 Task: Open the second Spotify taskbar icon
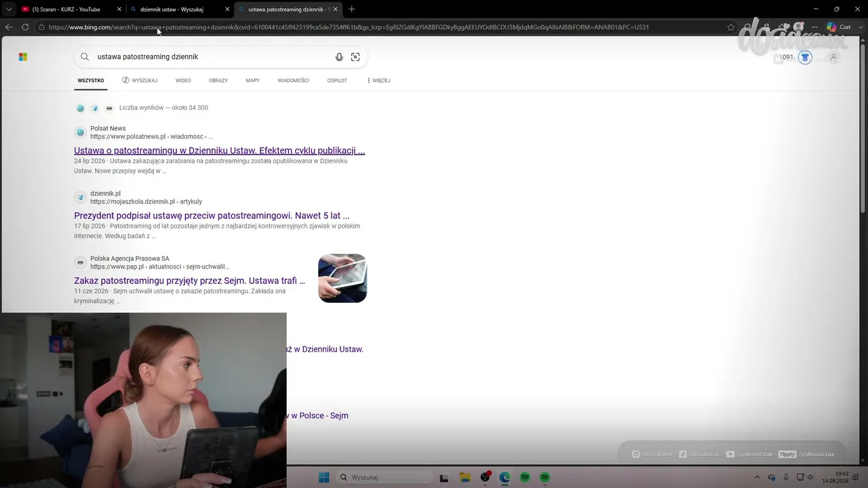coord(545,477)
